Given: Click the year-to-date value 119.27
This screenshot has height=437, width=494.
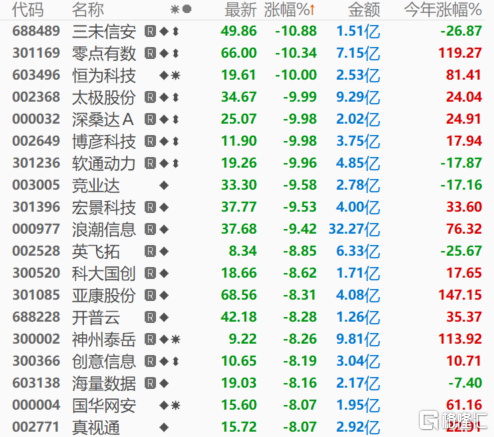Looking at the screenshot, I should (x=460, y=53).
